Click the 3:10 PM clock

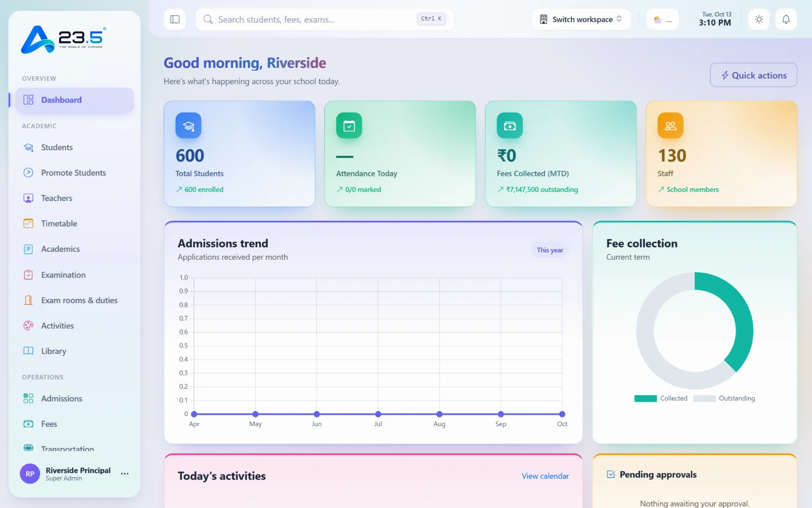point(715,23)
